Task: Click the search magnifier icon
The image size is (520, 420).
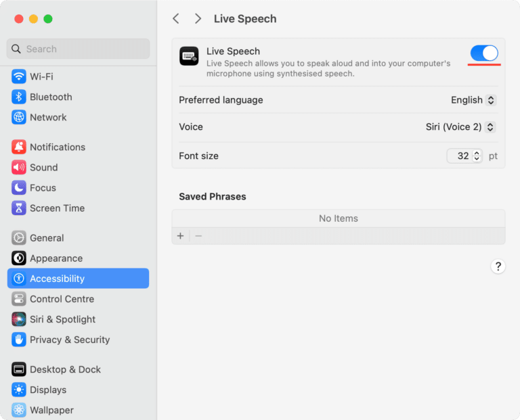Action: coord(16,49)
